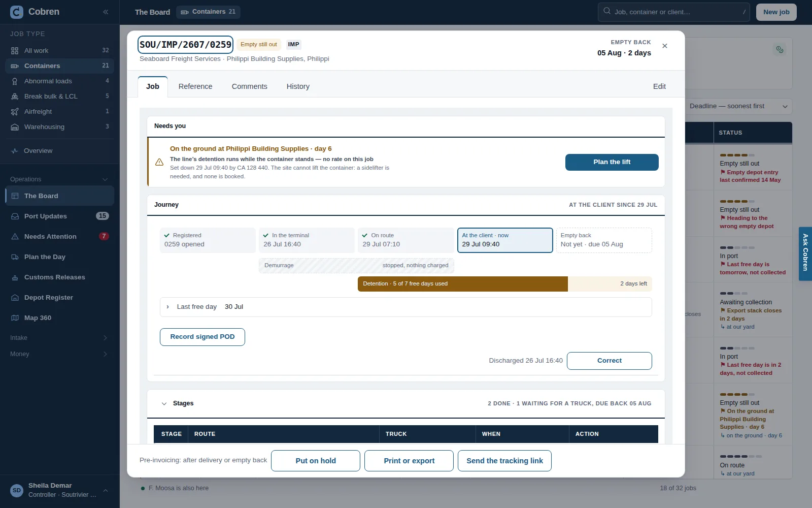Collapse the Stages section
The width and height of the screenshot is (812, 508).
[x=164, y=403]
